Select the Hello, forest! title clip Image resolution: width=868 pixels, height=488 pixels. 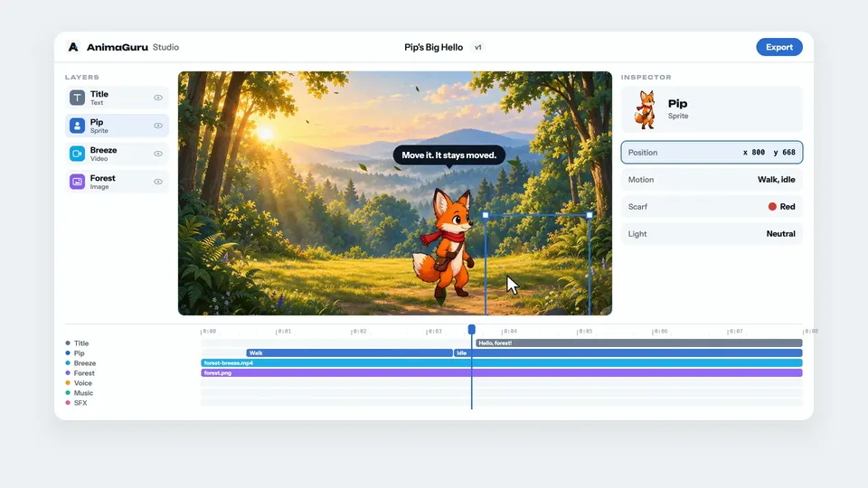(x=639, y=343)
